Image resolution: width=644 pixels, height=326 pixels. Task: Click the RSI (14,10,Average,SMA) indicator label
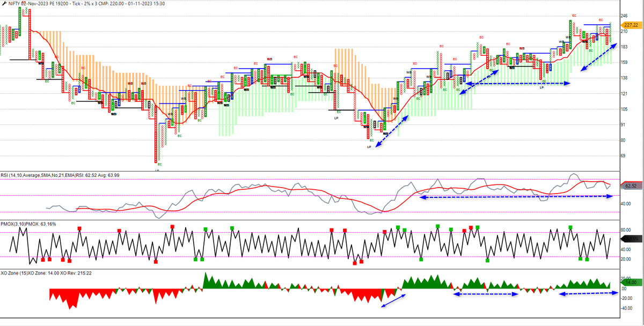(61, 175)
